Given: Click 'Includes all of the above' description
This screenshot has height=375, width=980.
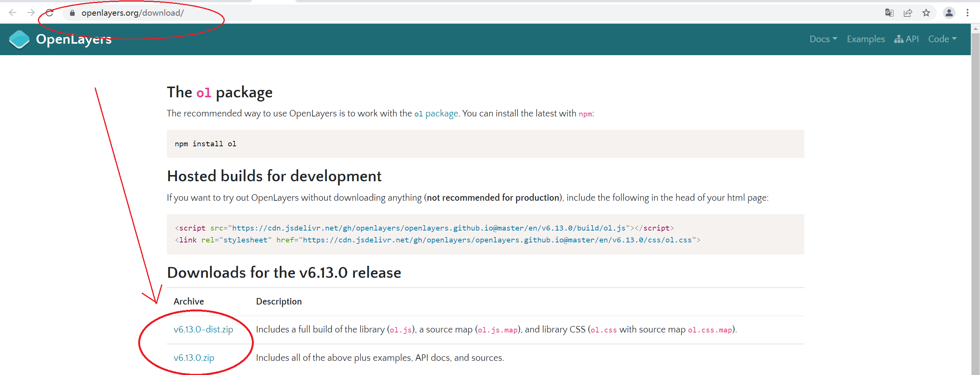Looking at the screenshot, I should 380,358.
